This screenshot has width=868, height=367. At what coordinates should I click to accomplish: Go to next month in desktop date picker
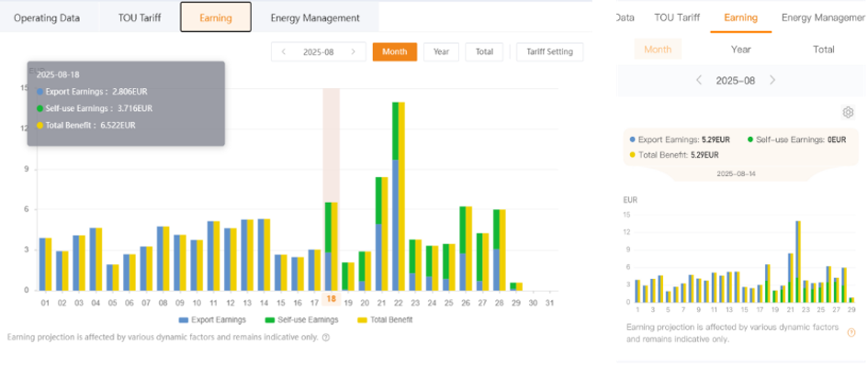click(x=354, y=52)
